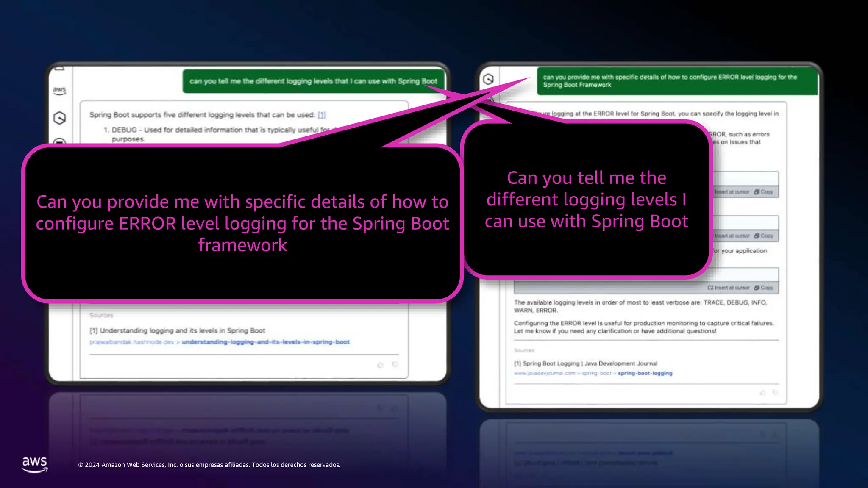
Task: Select green user message about different logging levels
Action: [x=314, y=81]
